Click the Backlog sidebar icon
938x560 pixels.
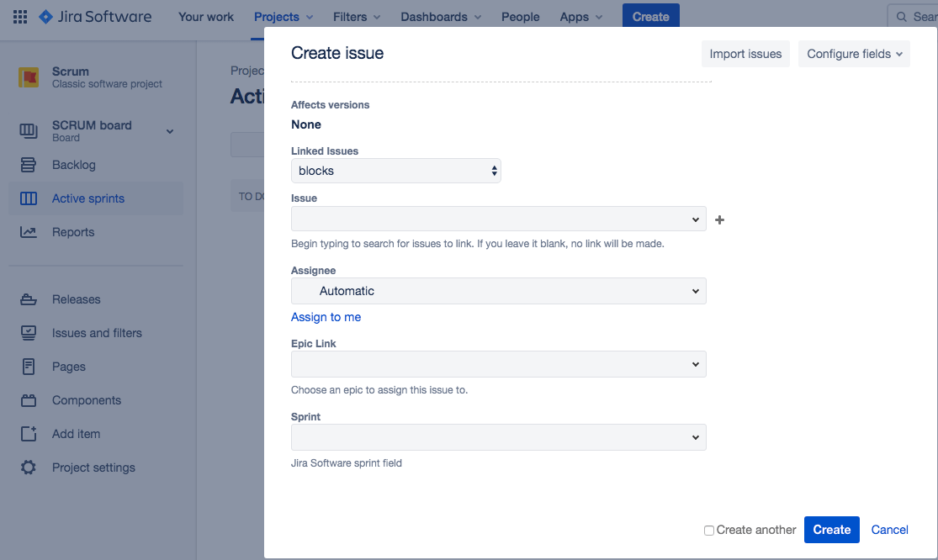click(29, 165)
